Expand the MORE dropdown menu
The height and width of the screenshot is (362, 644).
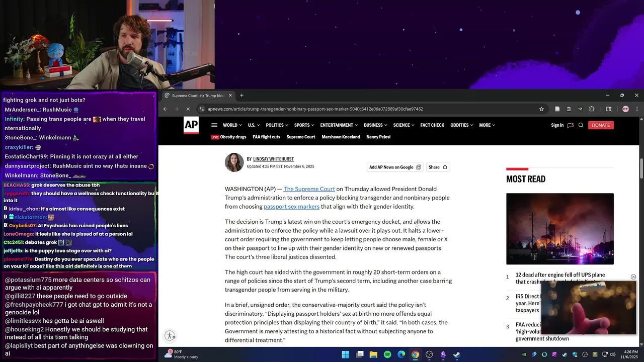coord(487,125)
